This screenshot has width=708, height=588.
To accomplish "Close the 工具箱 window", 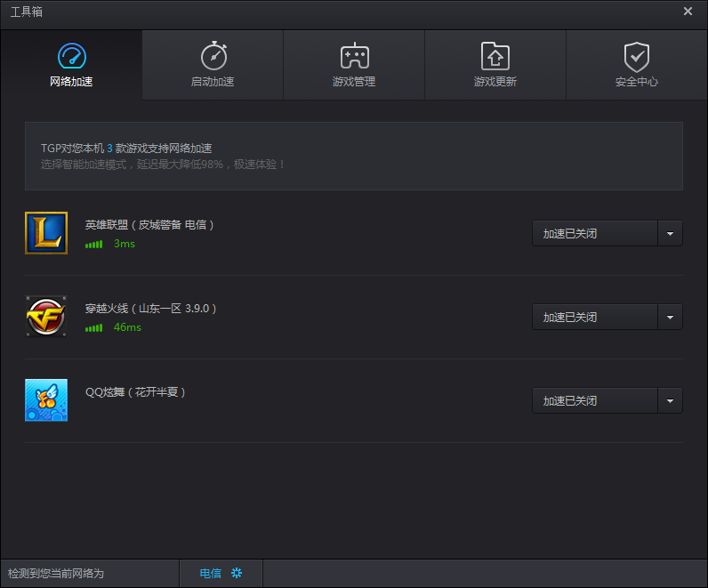I will click(x=688, y=12).
